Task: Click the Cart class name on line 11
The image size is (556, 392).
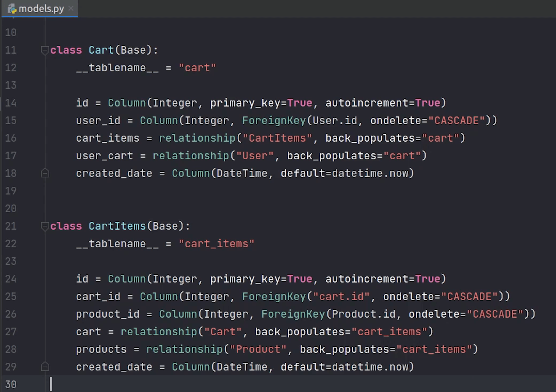Action: (x=101, y=50)
